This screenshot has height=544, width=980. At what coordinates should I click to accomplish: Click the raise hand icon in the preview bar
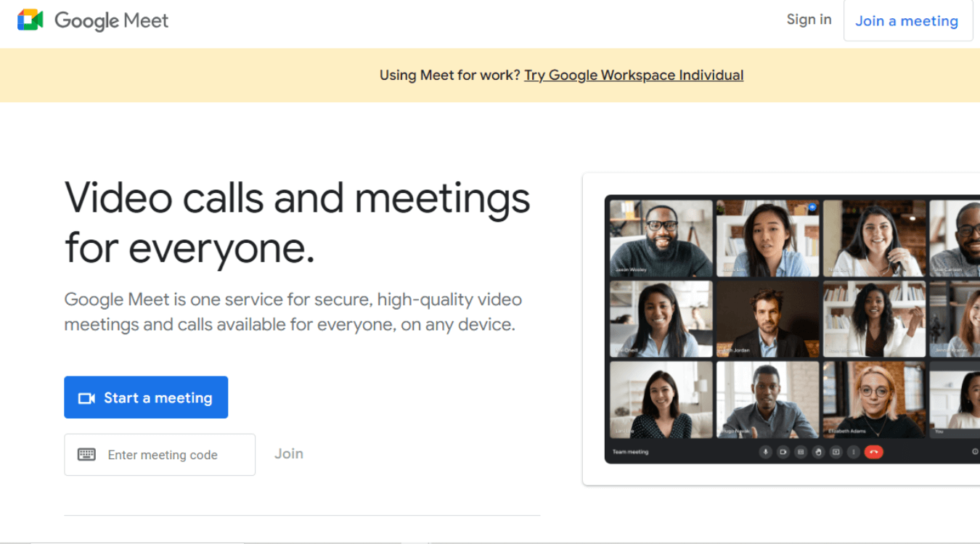click(x=819, y=452)
